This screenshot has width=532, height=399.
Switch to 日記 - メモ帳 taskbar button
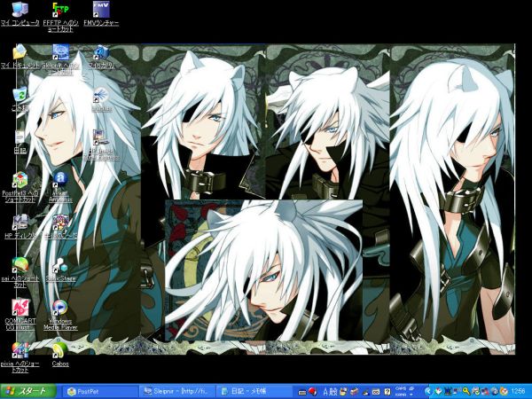254,392
